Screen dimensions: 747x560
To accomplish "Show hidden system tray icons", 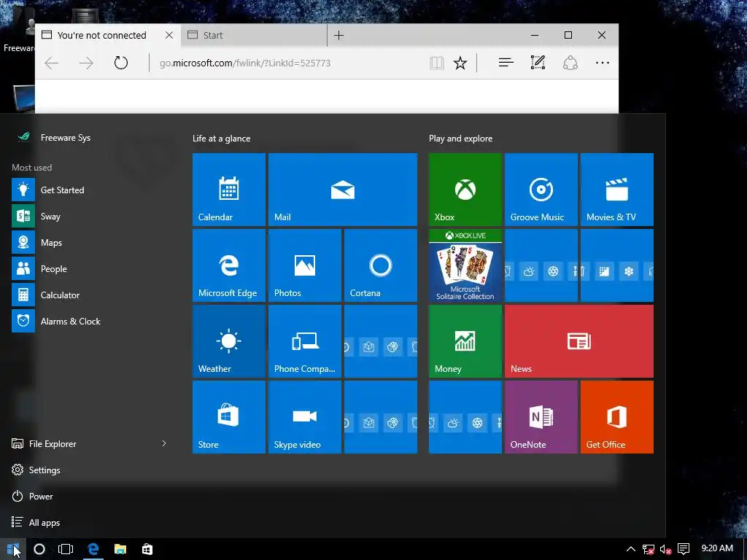I will (631, 549).
